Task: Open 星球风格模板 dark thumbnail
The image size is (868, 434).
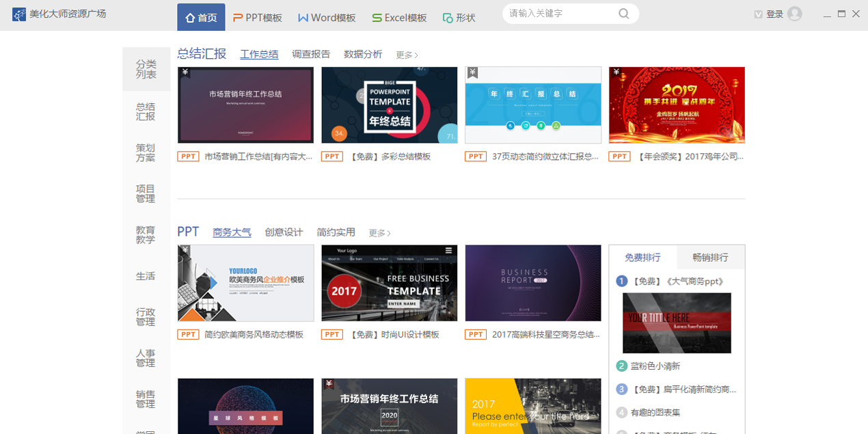Action: point(246,406)
